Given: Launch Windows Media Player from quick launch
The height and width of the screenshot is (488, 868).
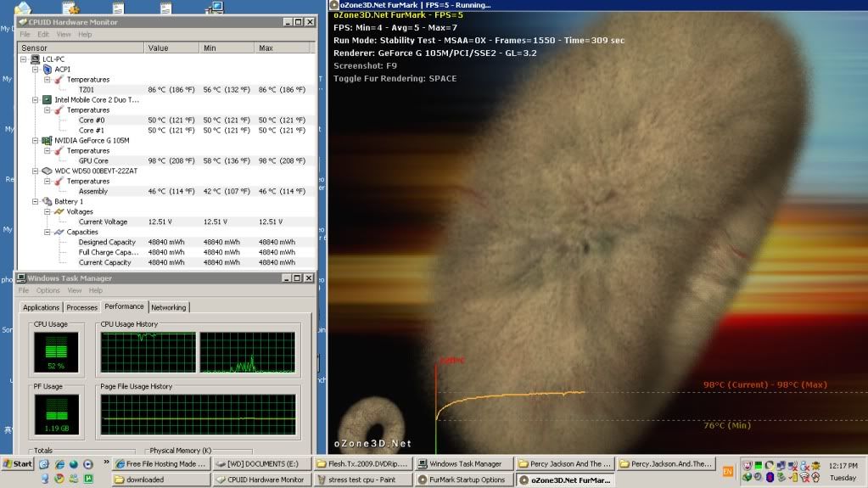Looking at the screenshot, I should click(88, 464).
